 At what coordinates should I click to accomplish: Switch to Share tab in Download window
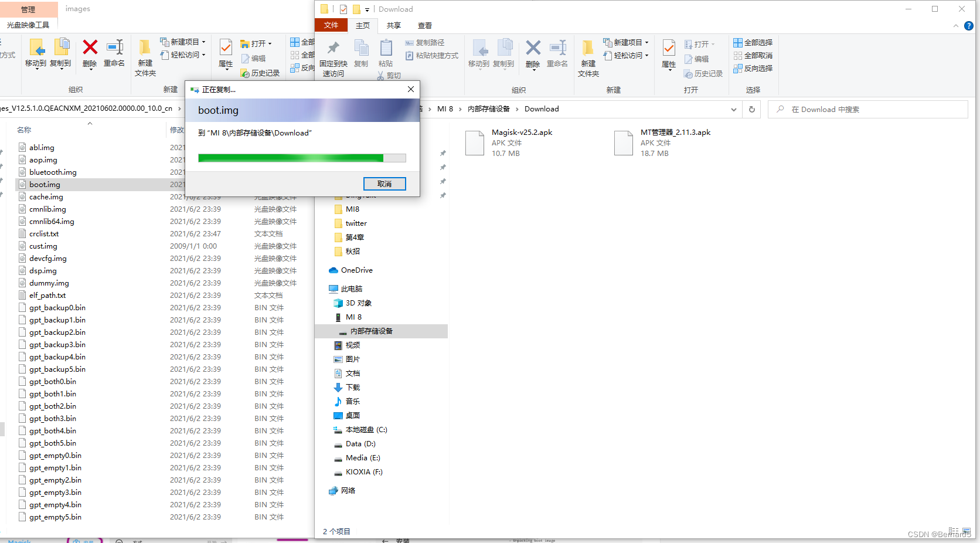[394, 26]
